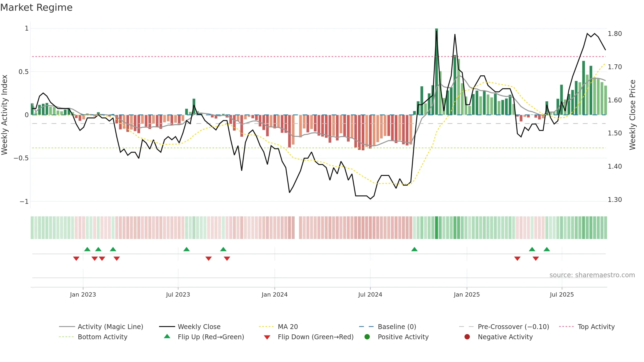Click the green Positive Activity legend dot
This screenshot has height=362, width=644.
coord(367,337)
